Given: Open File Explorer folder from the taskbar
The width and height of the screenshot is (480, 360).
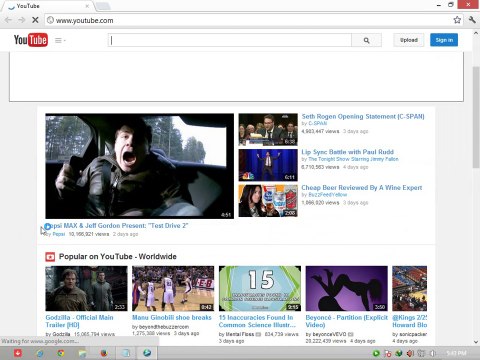Looking at the screenshot, I should (82, 353).
